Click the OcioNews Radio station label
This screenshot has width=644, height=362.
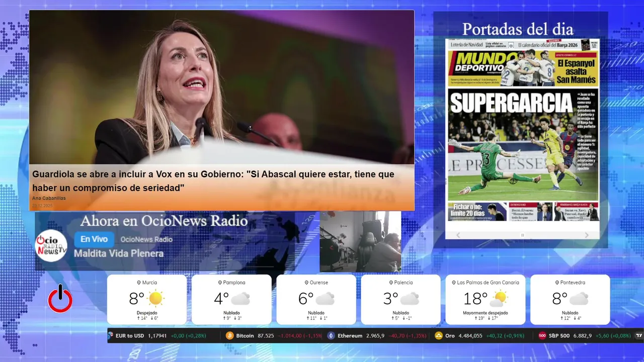[146, 239]
